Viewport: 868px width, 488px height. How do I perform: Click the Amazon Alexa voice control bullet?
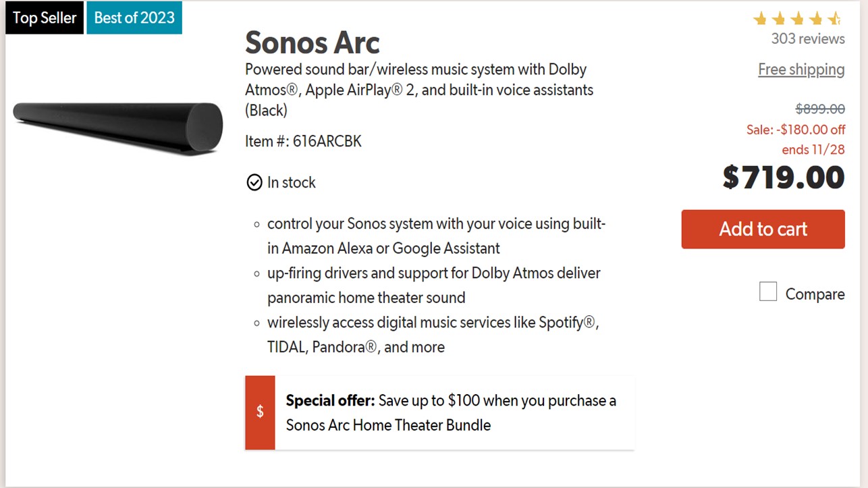[436, 236]
